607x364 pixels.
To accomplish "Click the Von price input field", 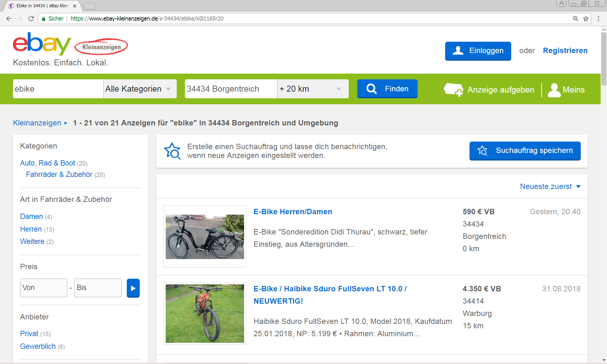I will [44, 288].
